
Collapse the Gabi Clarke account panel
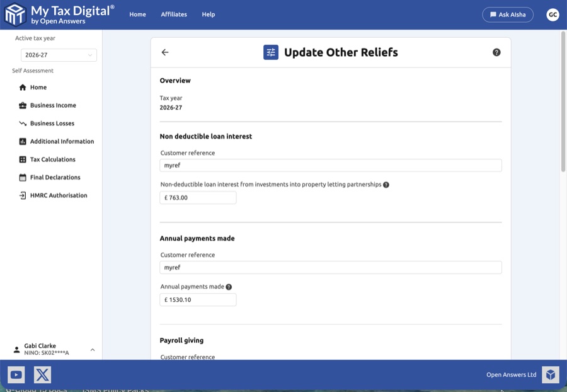coord(92,349)
